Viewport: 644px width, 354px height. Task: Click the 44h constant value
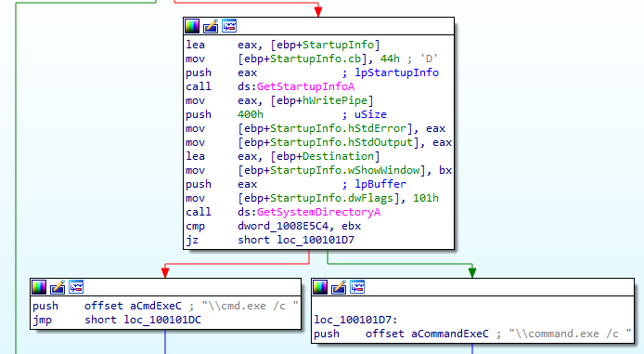click(x=390, y=59)
